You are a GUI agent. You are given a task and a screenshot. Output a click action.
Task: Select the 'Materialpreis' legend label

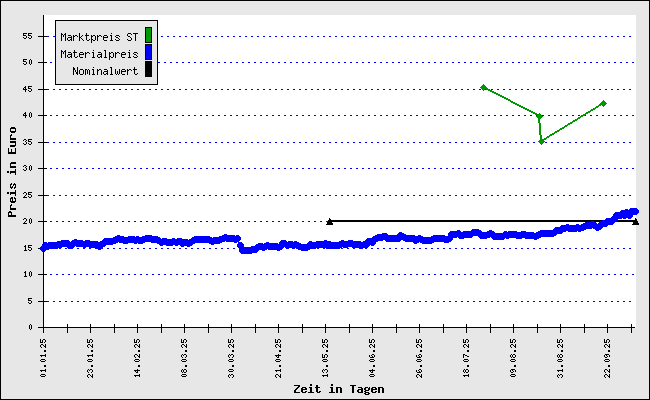point(99,53)
